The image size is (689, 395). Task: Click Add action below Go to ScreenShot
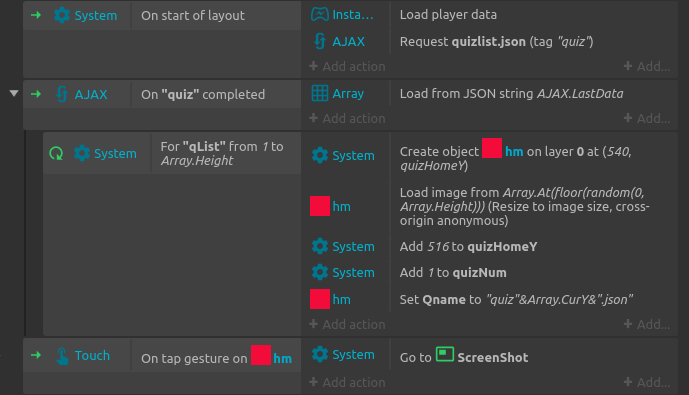click(x=347, y=382)
